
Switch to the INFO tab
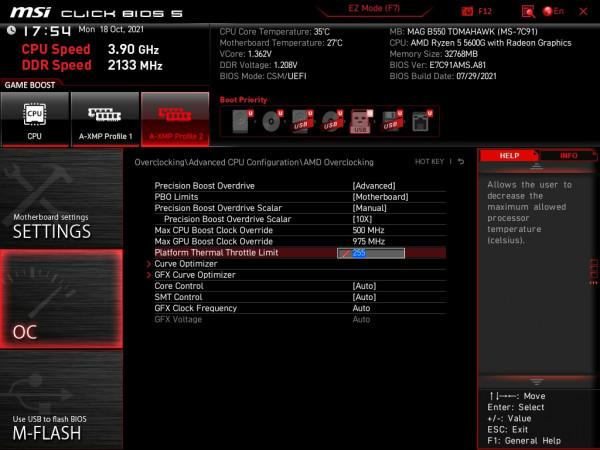point(568,156)
